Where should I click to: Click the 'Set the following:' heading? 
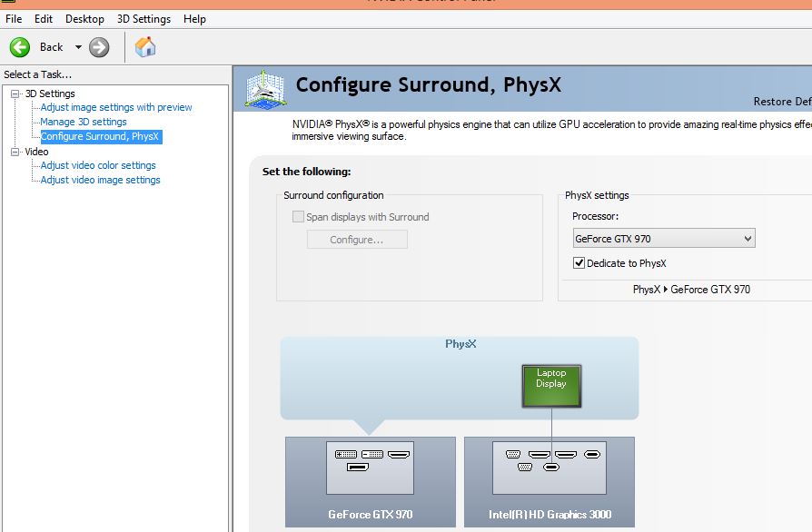click(x=307, y=172)
